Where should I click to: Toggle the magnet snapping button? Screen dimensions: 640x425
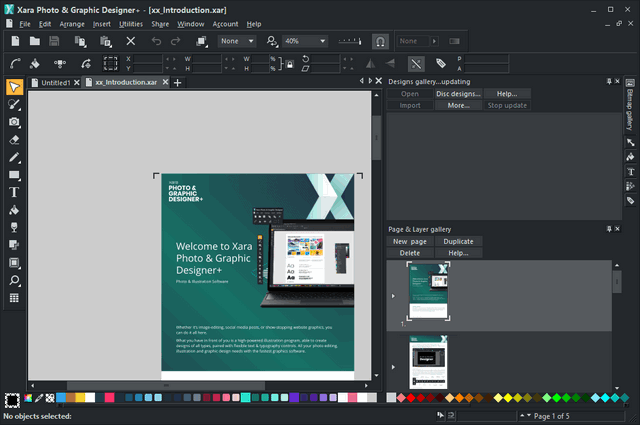380,41
